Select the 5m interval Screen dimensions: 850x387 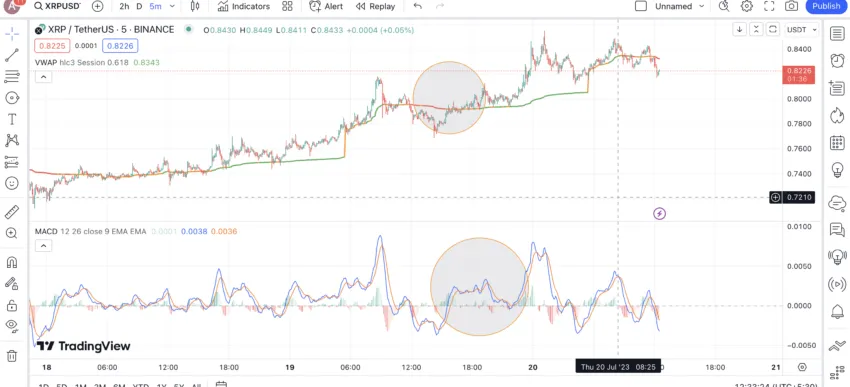(x=155, y=7)
